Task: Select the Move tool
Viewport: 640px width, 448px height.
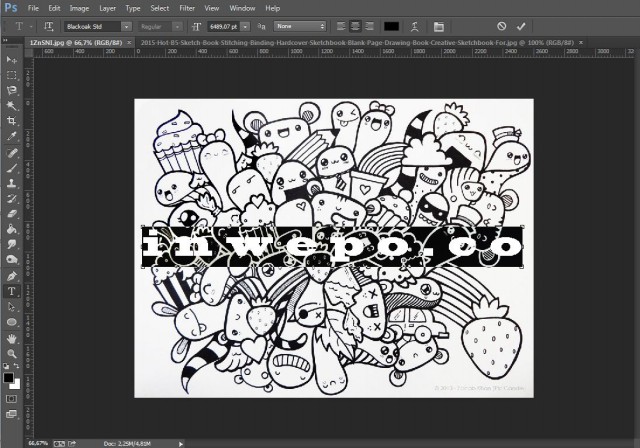Action: coord(12,60)
